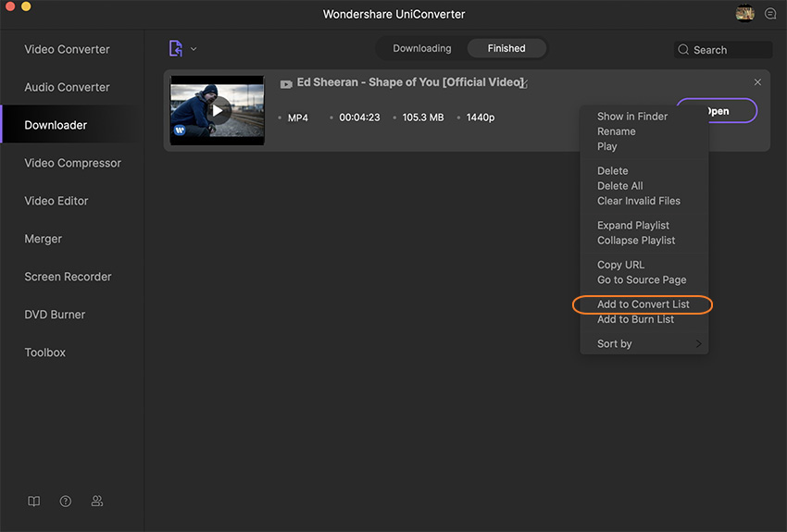Viewport: 787px width, 532px height.
Task: Go to Screen Recorder in the sidebar
Action: 68,277
